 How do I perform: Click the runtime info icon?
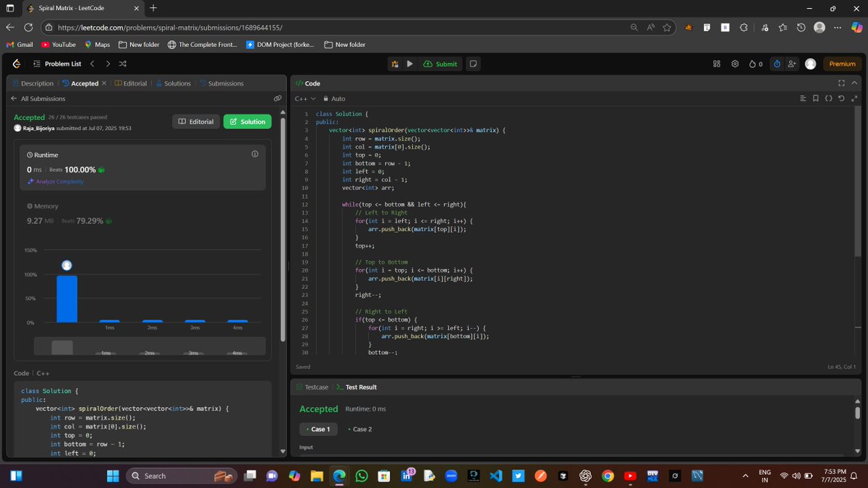(x=255, y=154)
